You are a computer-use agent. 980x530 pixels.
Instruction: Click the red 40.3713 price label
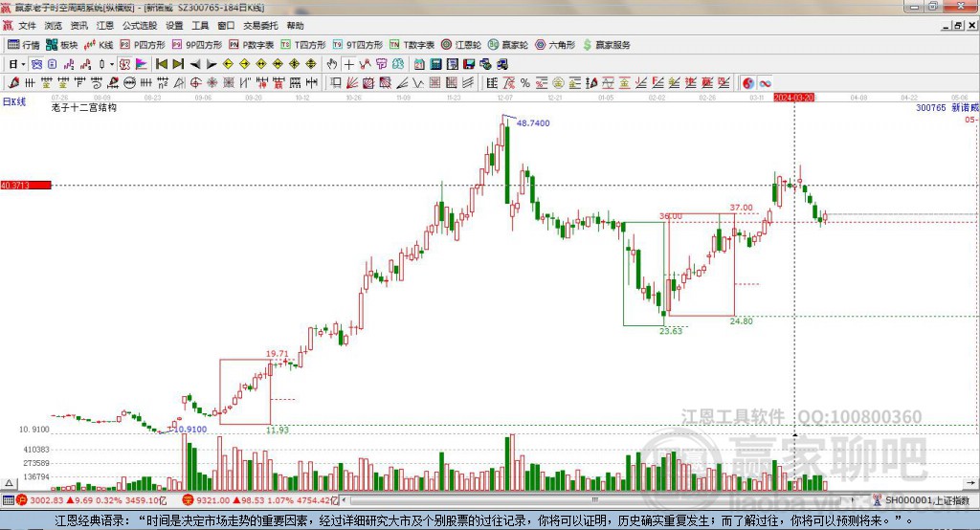point(26,185)
